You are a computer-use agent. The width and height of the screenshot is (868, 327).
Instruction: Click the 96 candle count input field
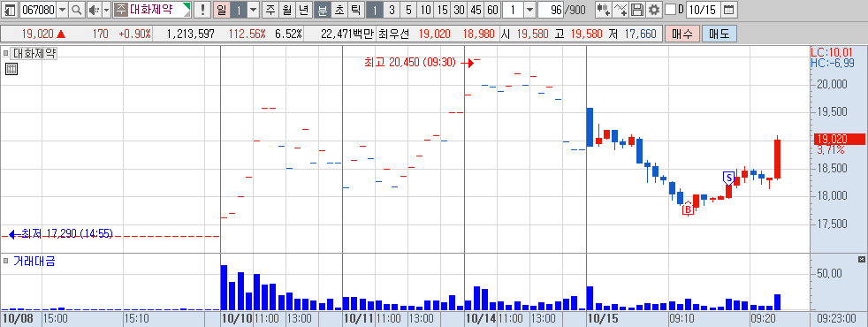(550, 10)
